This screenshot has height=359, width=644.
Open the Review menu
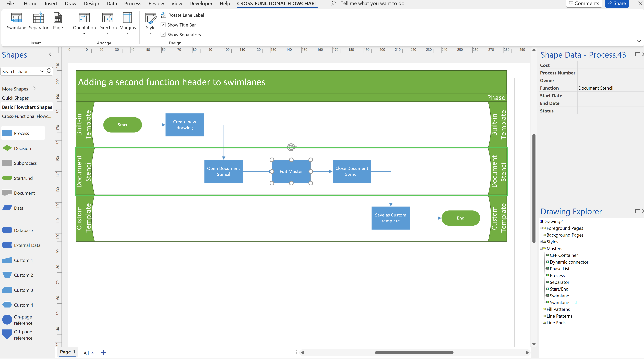(156, 4)
